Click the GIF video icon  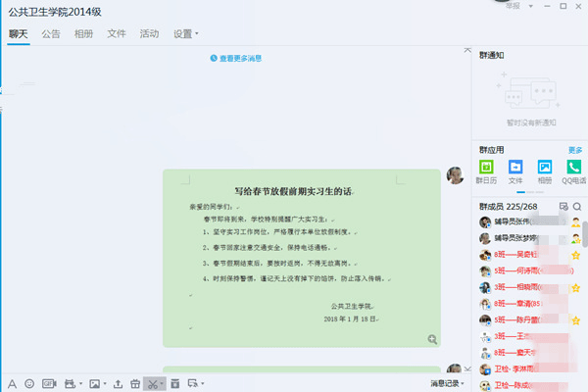(48, 383)
